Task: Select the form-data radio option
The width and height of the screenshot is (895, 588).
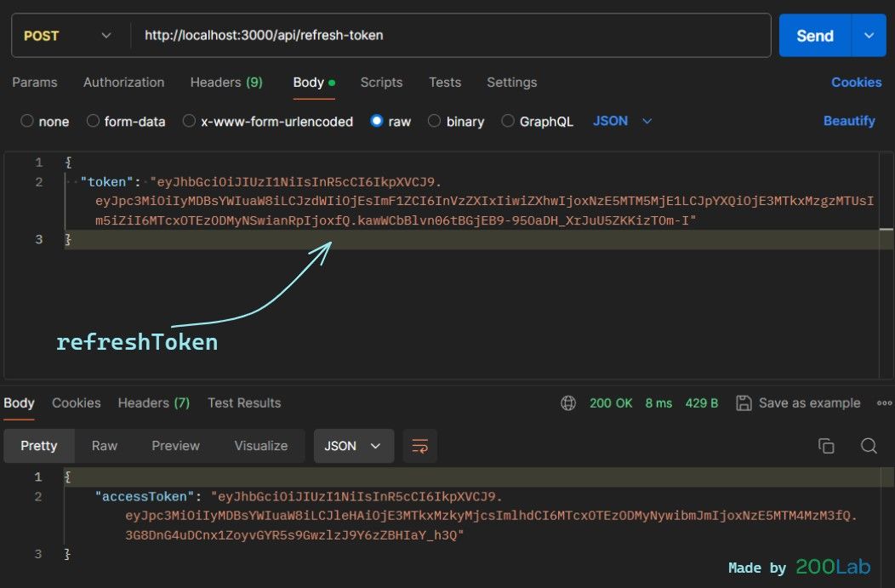Action: click(x=94, y=122)
